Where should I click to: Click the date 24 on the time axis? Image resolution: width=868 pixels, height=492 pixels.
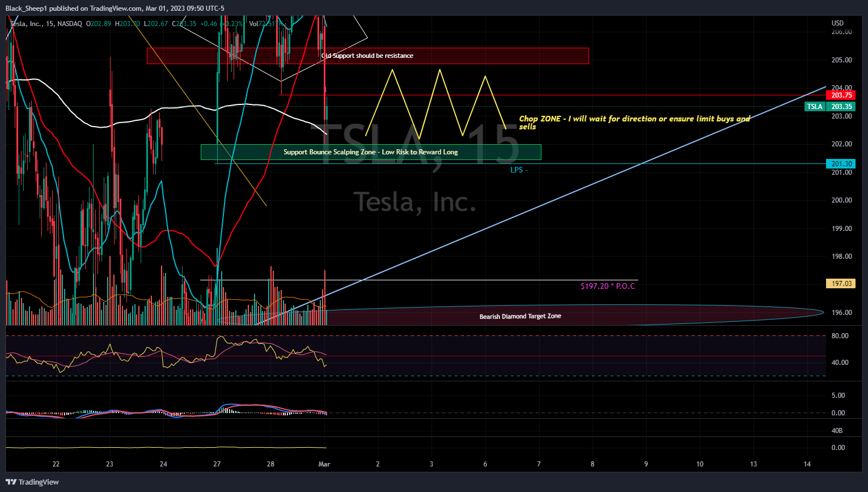pyautogui.click(x=163, y=464)
